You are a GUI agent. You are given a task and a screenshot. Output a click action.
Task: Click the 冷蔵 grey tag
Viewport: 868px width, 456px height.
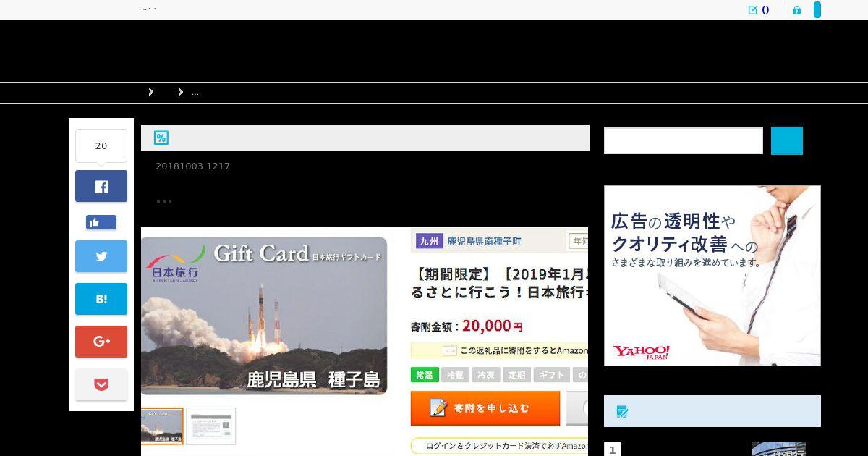click(x=455, y=375)
